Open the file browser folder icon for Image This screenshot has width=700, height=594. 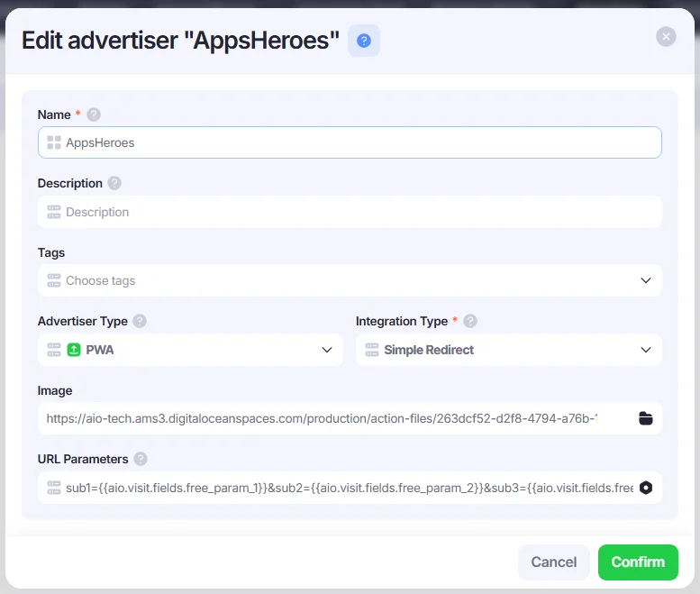point(646,418)
